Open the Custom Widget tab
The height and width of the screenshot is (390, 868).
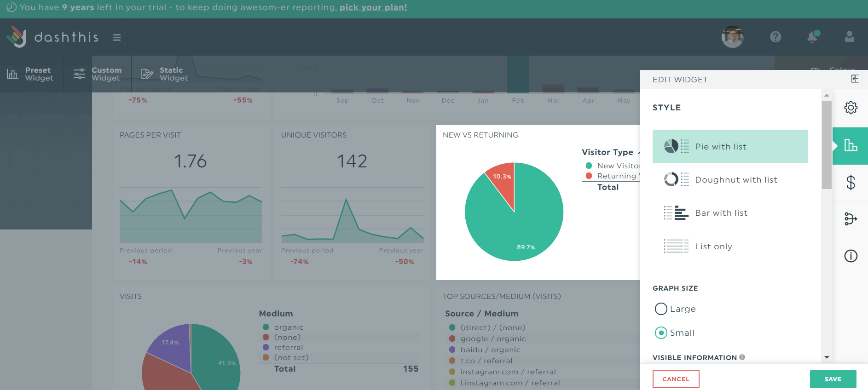pyautogui.click(x=98, y=74)
